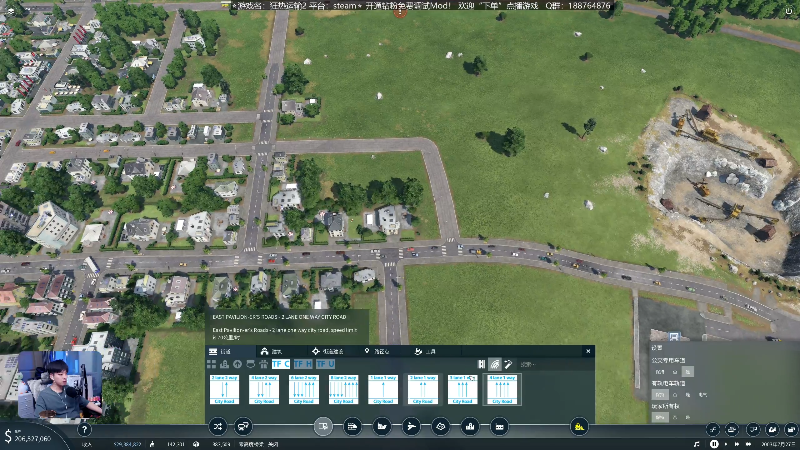Image resolution: width=800 pixels, height=450 pixels.
Task: Select highlighted first option under second setting
Action: [660, 394]
